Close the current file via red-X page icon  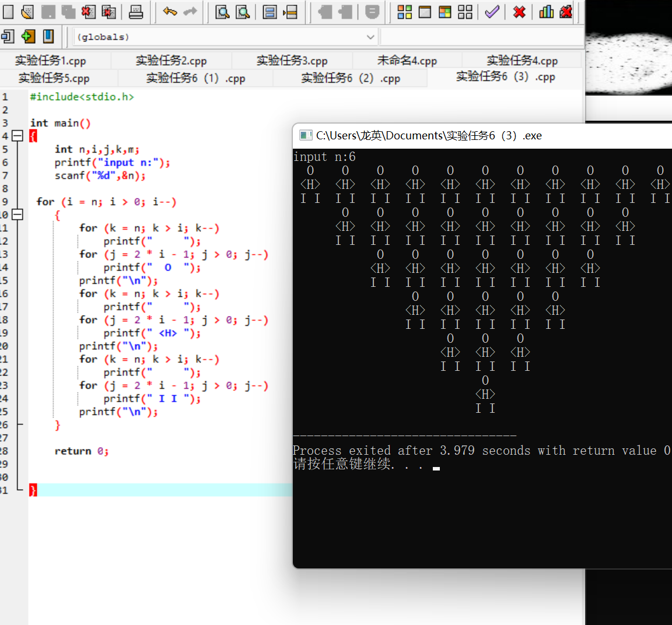click(x=88, y=12)
